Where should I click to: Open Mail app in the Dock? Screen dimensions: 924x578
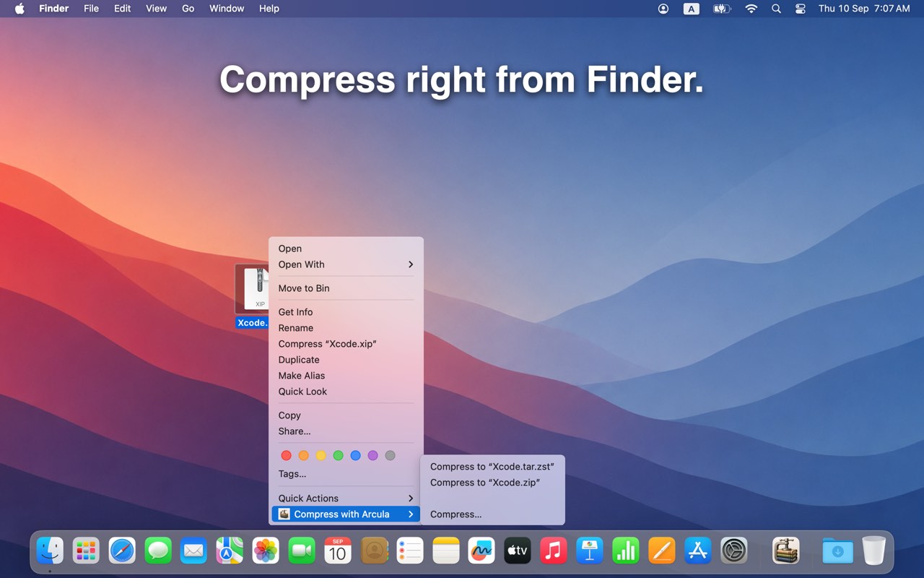click(x=193, y=551)
